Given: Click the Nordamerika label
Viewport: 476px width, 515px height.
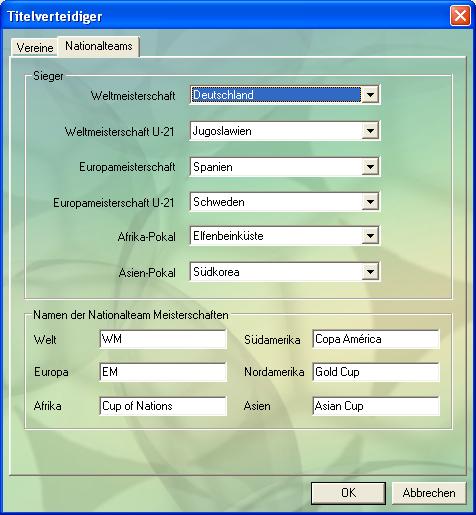Looking at the screenshot, I should 274,372.
